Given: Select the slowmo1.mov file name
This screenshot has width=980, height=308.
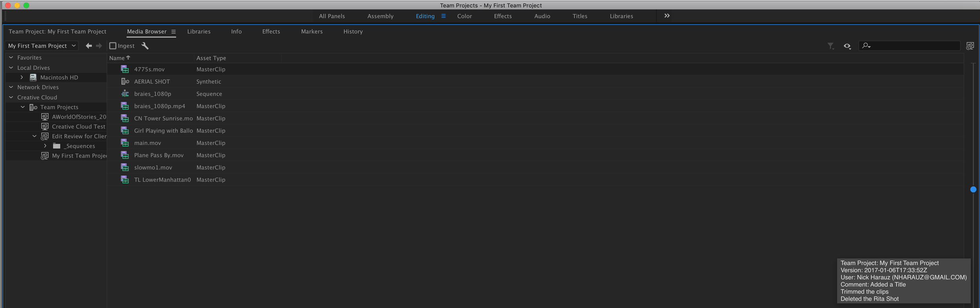Looking at the screenshot, I should [153, 168].
